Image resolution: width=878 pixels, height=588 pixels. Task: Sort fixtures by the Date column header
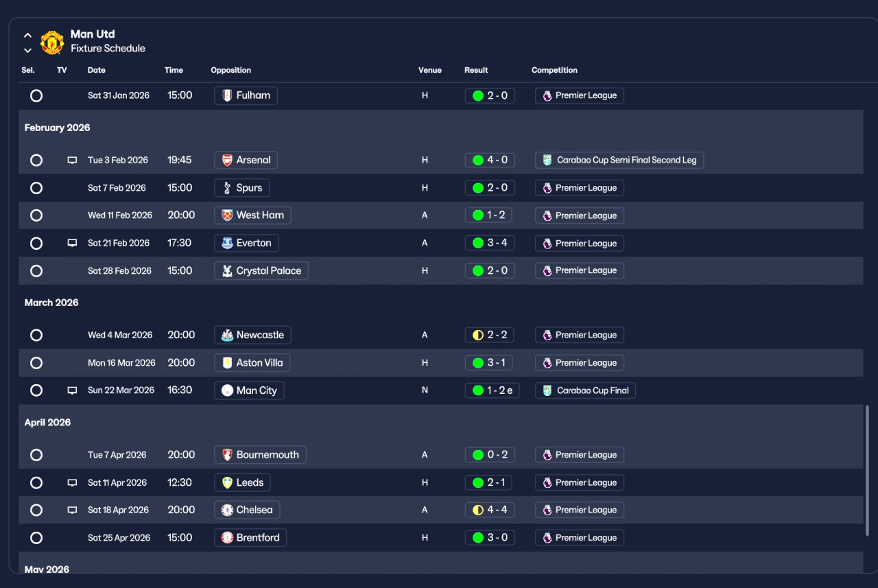coord(97,70)
